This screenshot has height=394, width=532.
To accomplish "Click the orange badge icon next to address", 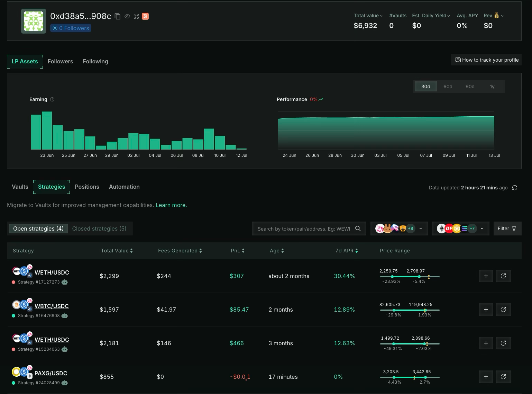I will pos(145,16).
